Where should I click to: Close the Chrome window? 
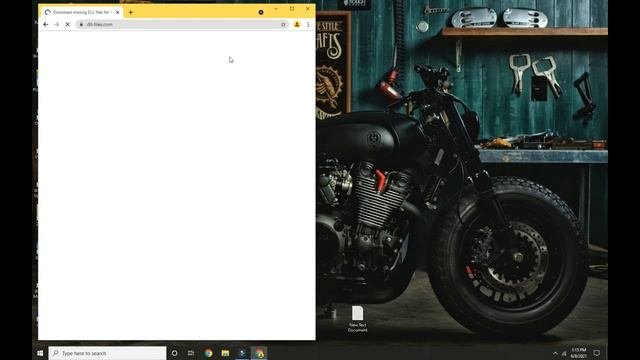tap(307, 9)
